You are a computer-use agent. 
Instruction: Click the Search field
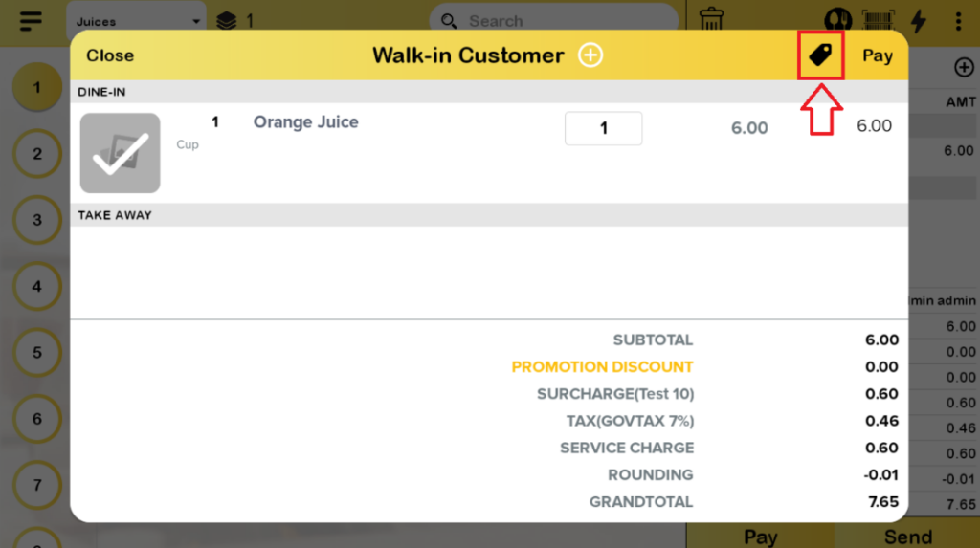(555, 20)
